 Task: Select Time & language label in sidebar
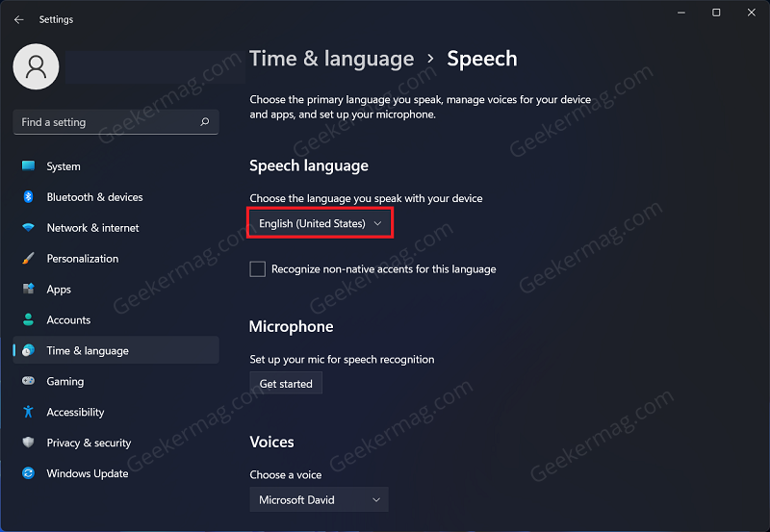[x=88, y=350]
